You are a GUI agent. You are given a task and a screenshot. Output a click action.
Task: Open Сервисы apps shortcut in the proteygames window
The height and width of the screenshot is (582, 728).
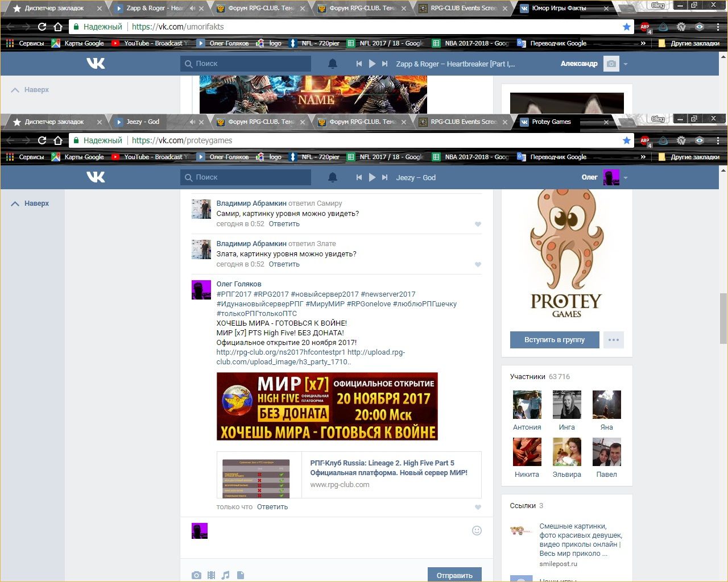coord(25,157)
